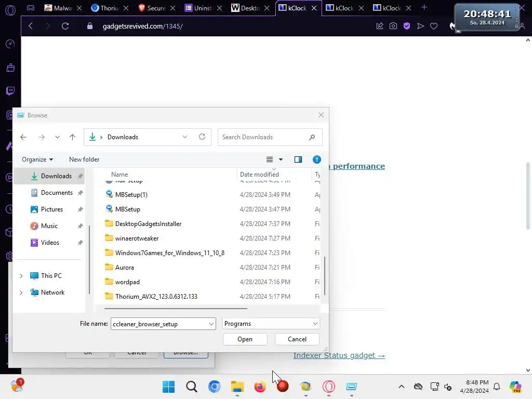Expand the Downloads address bar dropdown
Viewport: 532px width, 399px height.
(185, 137)
